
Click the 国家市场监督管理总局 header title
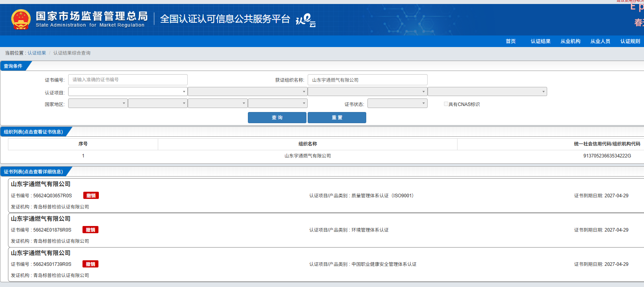[x=92, y=16]
